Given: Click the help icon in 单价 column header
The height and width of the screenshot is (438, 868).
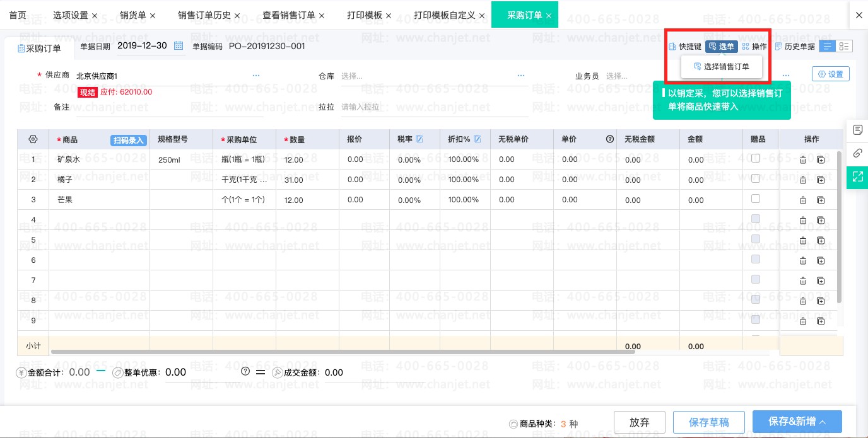Looking at the screenshot, I should pyautogui.click(x=610, y=139).
